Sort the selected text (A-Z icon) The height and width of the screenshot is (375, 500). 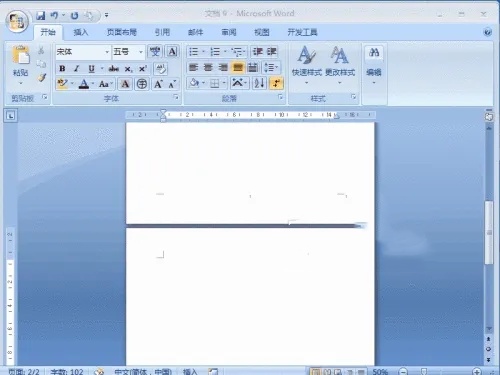tap(259, 83)
